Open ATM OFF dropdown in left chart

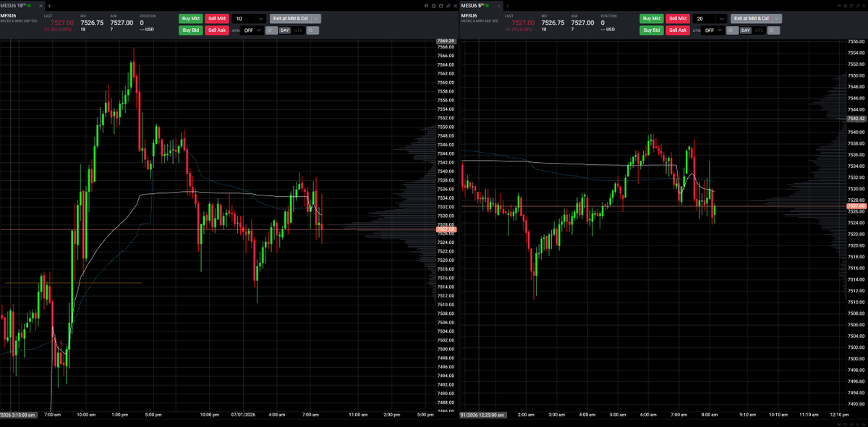click(252, 30)
